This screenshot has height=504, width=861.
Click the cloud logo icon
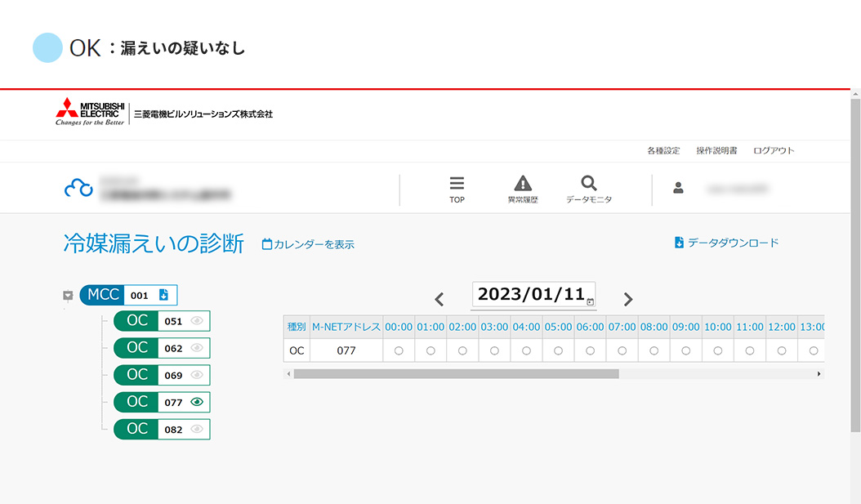click(79, 189)
